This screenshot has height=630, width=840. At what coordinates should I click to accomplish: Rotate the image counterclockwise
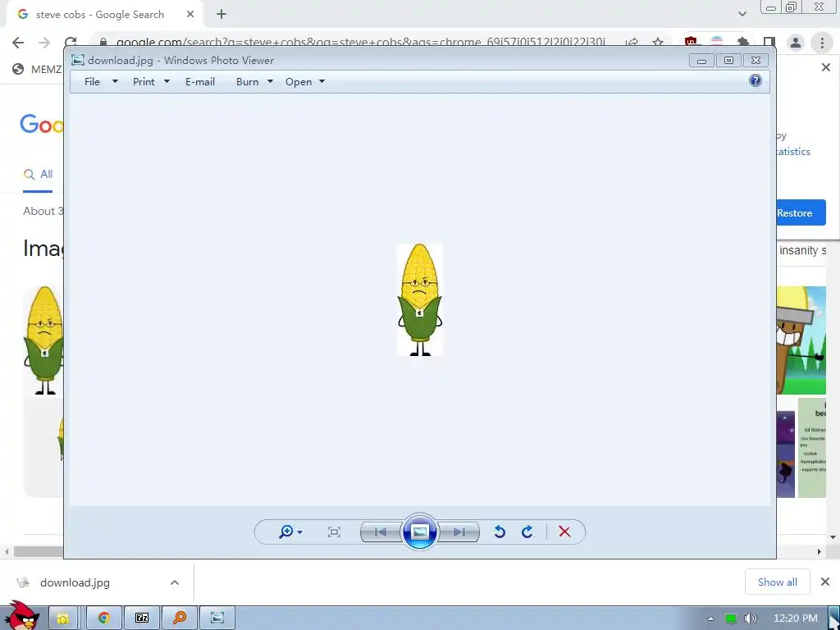point(500,532)
